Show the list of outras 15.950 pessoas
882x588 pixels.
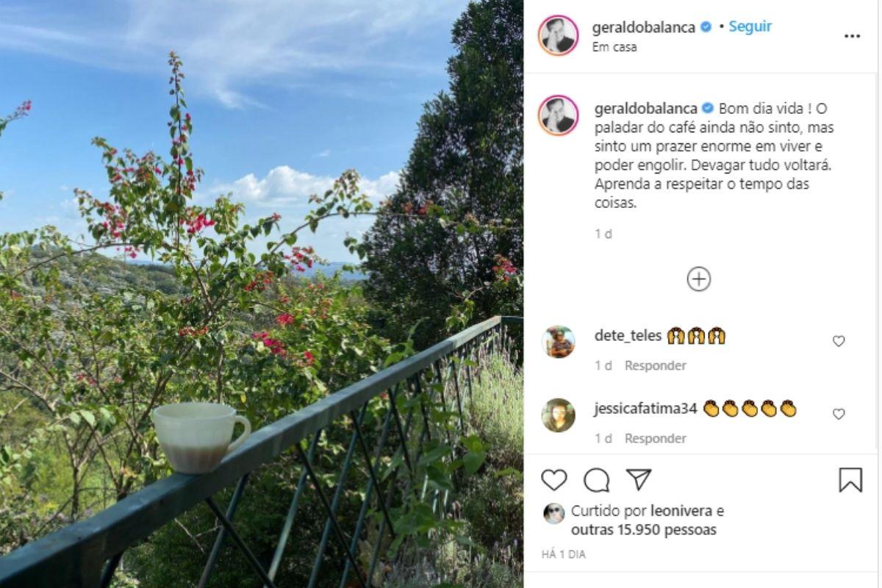coord(644,529)
